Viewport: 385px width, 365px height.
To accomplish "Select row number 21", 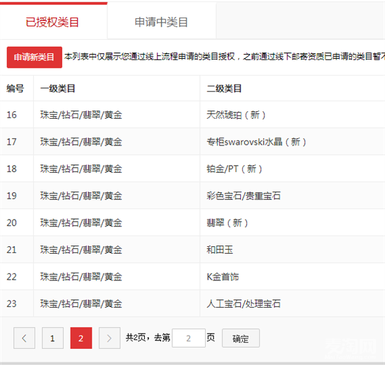I will [12, 250].
